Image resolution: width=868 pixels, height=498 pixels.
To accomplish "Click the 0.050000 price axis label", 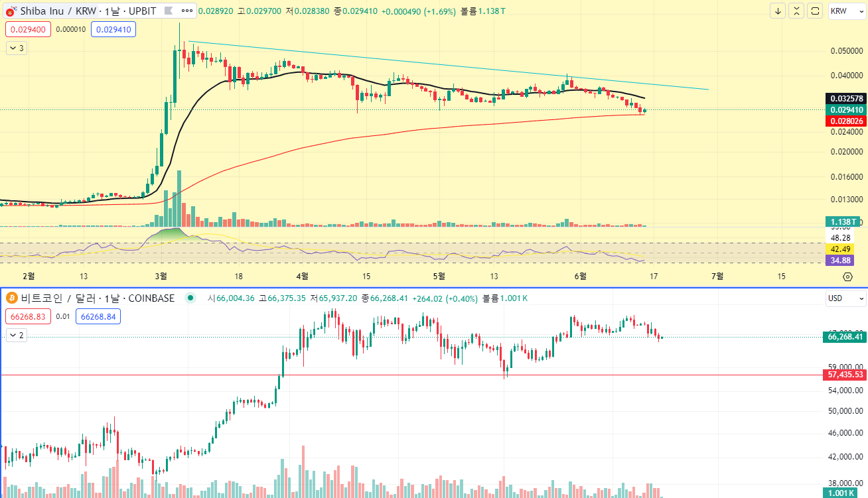I will point(845,51).
